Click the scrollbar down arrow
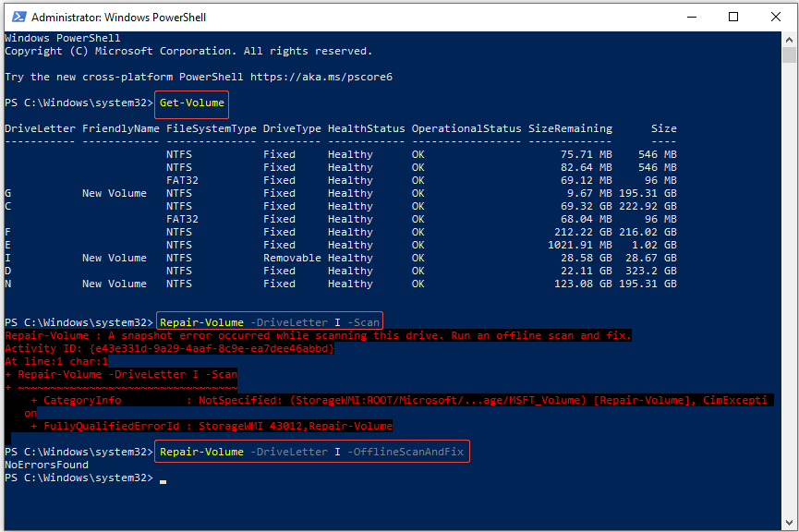 (790, 522)
